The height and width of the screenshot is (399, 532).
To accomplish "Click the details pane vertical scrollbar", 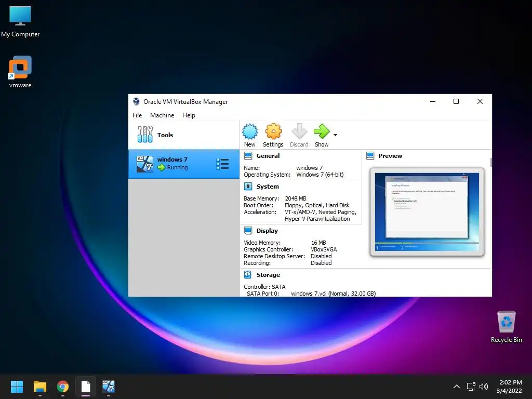I will point(491,162).
